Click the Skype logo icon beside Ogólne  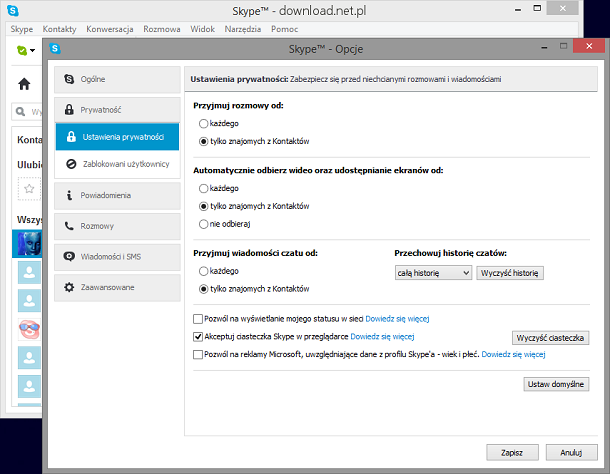tap(69, 79)
